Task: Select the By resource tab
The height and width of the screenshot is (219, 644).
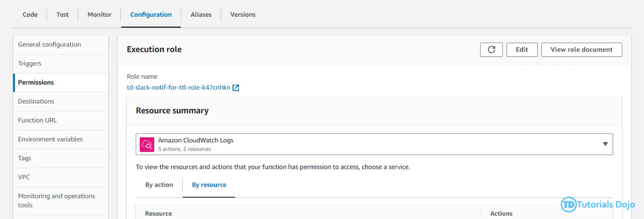Action: 209,185
